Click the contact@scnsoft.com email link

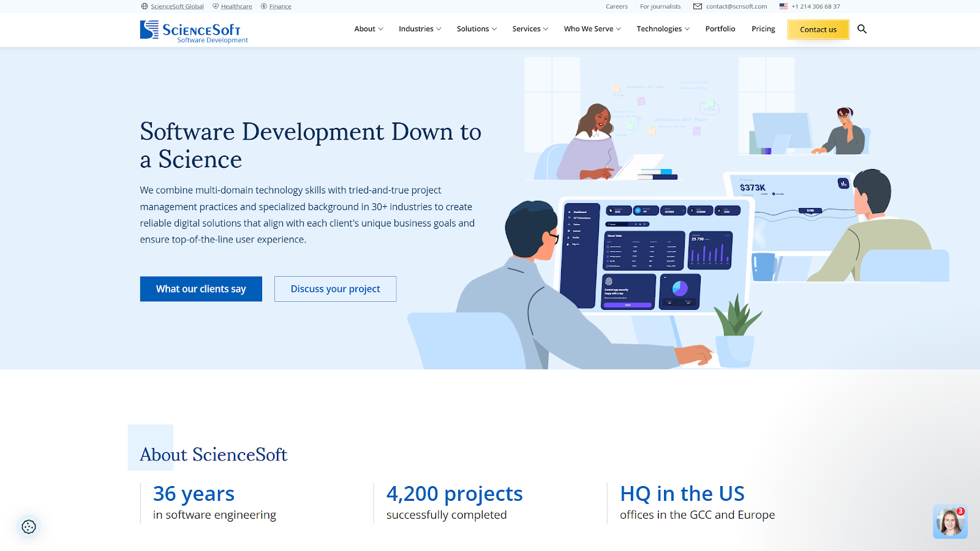pos(736,6)
